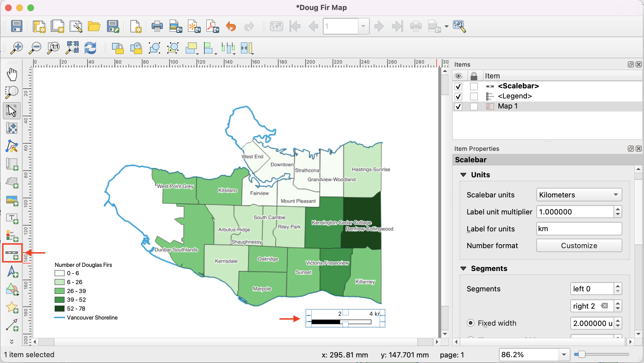Click the Refresh view icon
644x363 pixels.
90,48
